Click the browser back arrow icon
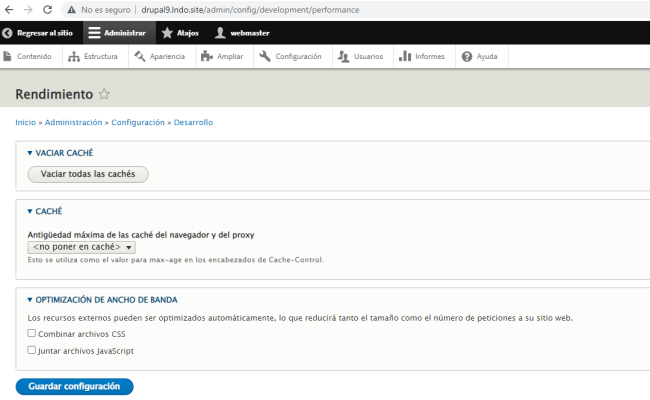Screen dimensions: 650x400 tap(9, 9)
